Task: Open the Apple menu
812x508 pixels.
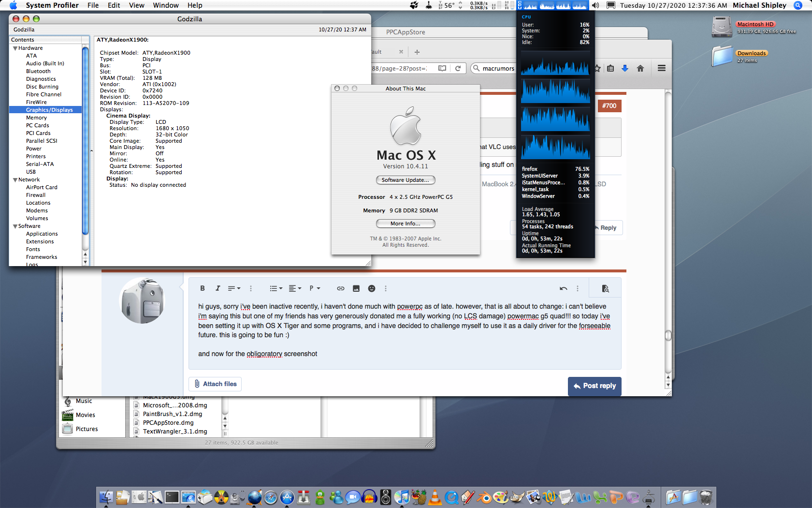Action: point(13,5)
